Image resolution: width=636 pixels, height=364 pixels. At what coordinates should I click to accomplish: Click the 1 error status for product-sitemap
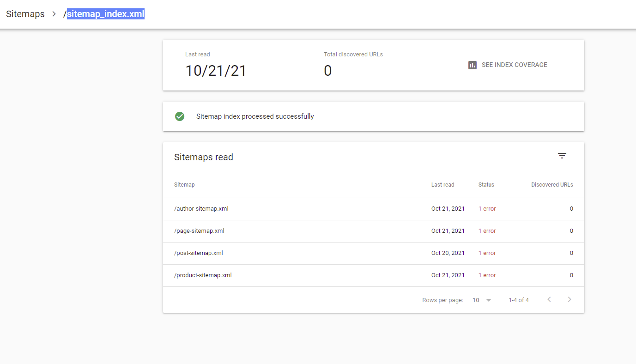click(487, 275)
